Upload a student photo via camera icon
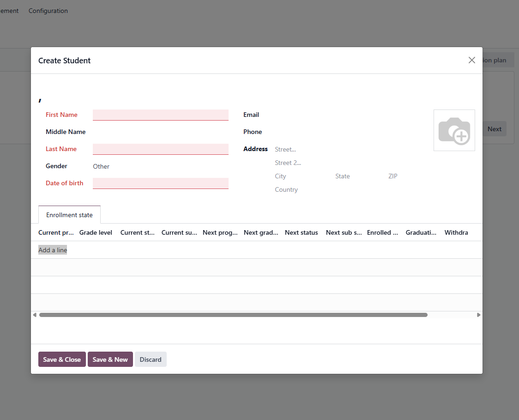Screen dimensions: 519x420 click(454, 130)
